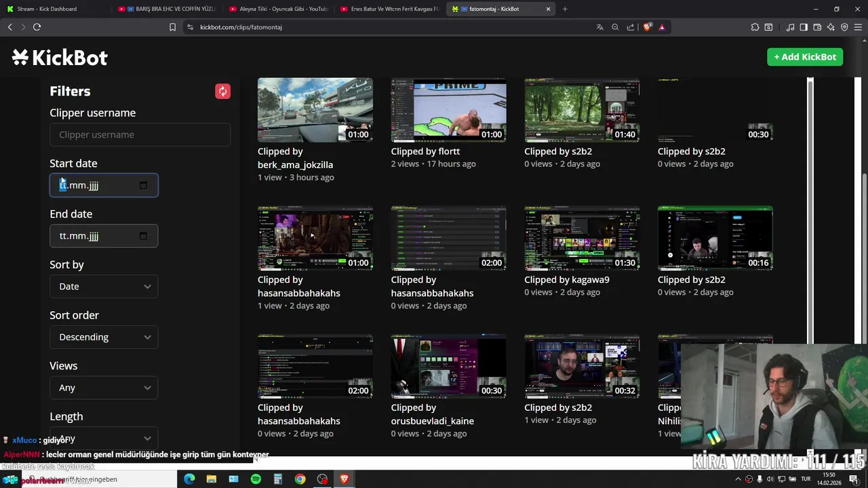Click the Brave icon in the taskbar
Viewport: 868px width, 488px height.
[x=344, y=479]
